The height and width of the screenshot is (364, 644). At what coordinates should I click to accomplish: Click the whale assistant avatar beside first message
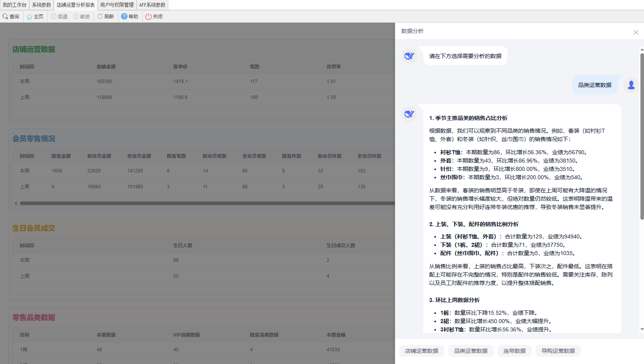(409, 56)
